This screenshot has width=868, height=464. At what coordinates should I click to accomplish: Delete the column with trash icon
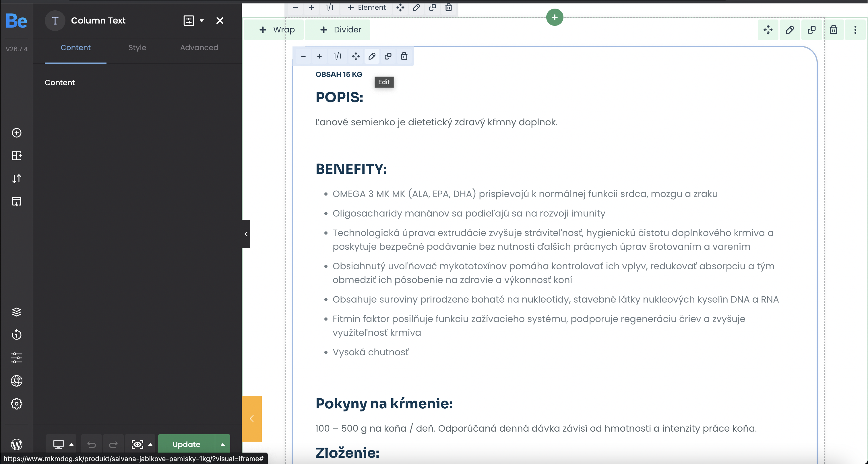pyautogui.click(x=404, y=56)
